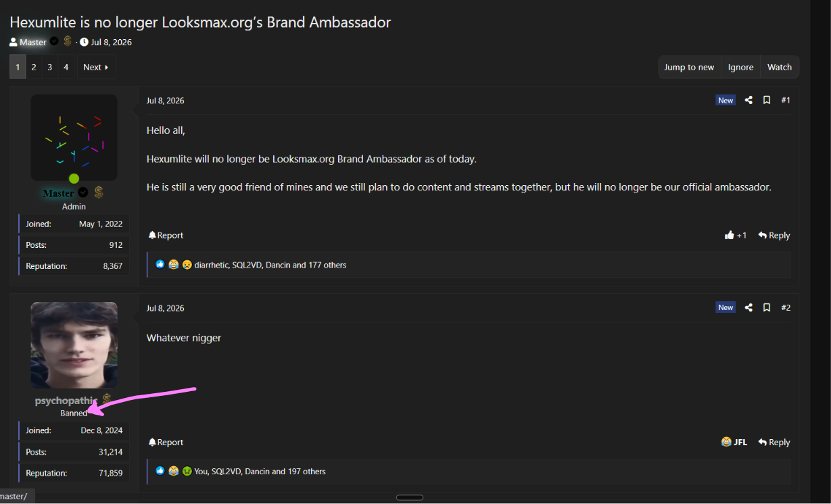Click Master's Reputation value 8,367
Image resolution: width=831 pixels, height=504 pixels.
(x=113, y=266)
